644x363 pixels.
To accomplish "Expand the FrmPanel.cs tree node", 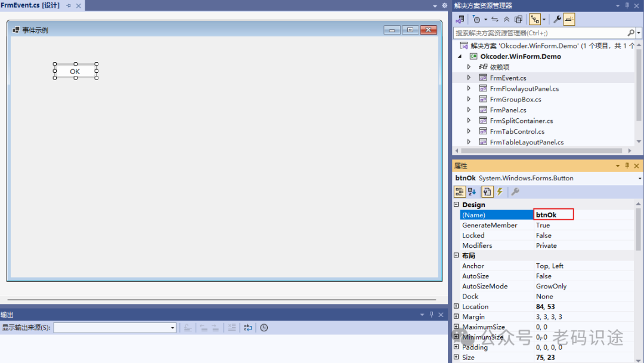I will click(x=469, y=110).
